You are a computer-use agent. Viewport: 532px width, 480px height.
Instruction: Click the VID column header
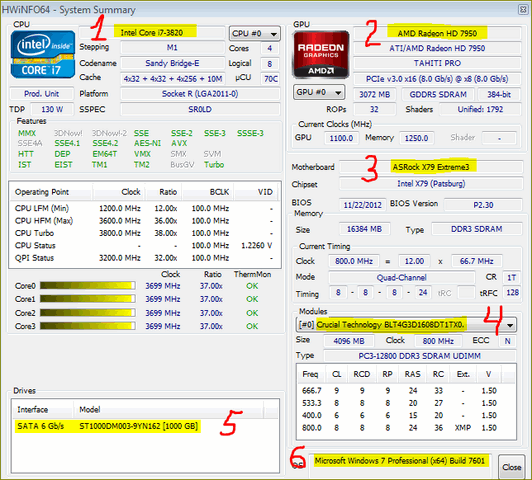point(257,192)
